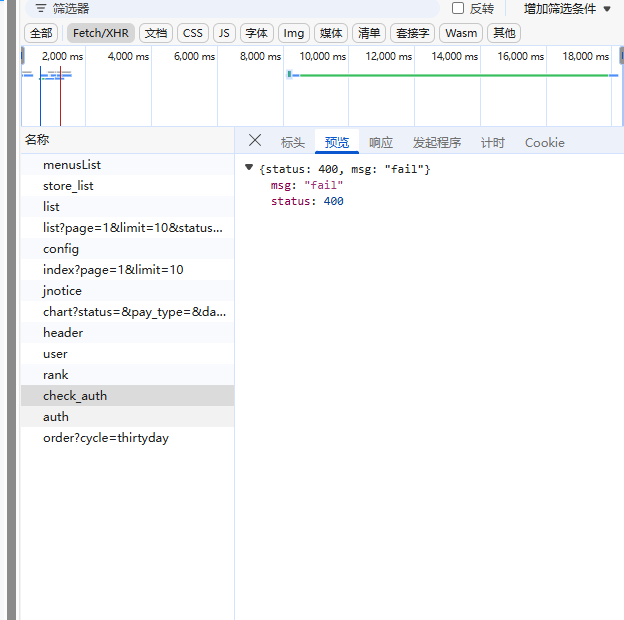The height and width of the screenshot is (620, 624).
Task: Open the 响应 response tab
Action: point(381,143)
